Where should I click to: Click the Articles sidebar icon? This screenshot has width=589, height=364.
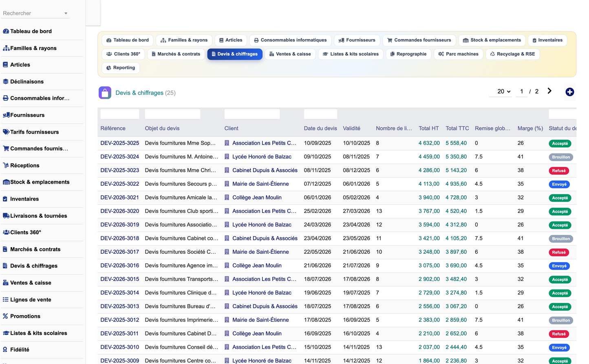click(x=5, y=65)
